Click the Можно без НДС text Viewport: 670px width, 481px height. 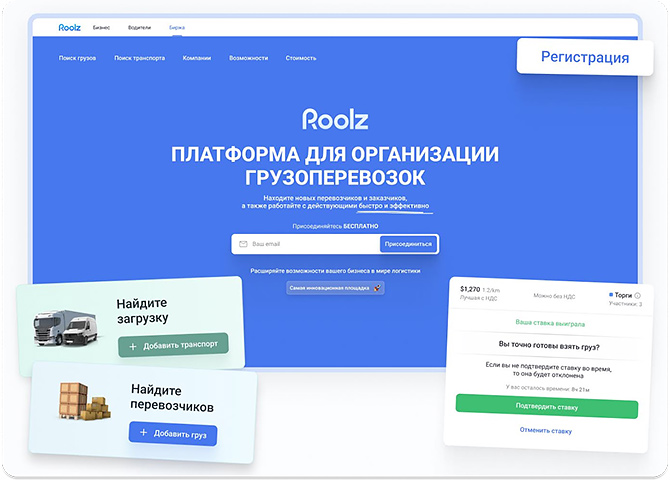point(554,296)
